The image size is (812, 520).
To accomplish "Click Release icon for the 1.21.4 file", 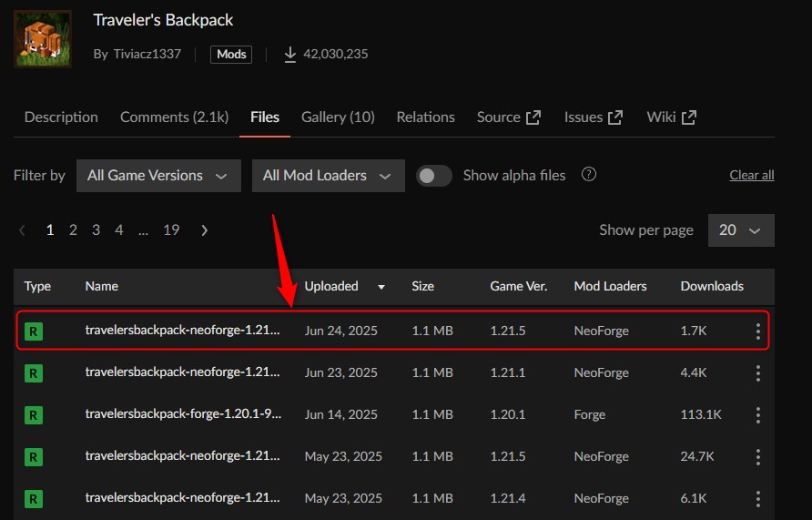I will tap(34, 499).
